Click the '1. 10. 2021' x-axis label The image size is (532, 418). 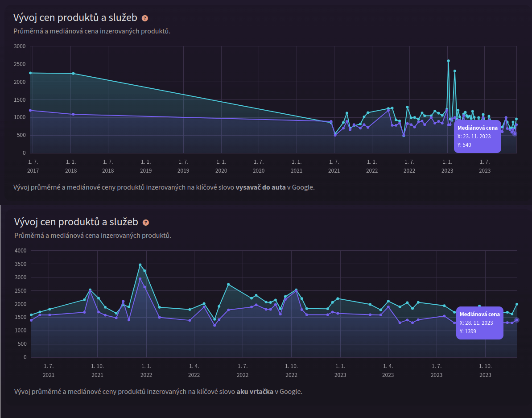click(97, 371)
